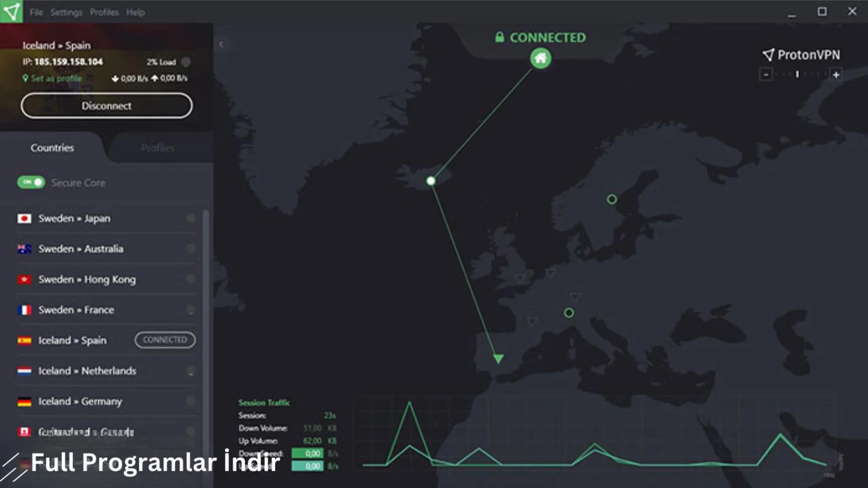Click the Spain exit triangle on map
This screenshot has width=868, height=488.
tap(498, 358)
